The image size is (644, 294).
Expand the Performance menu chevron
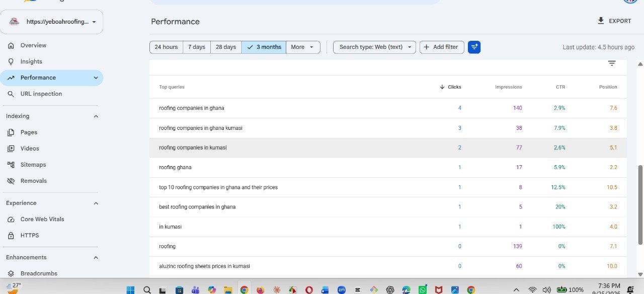point(96,78)
